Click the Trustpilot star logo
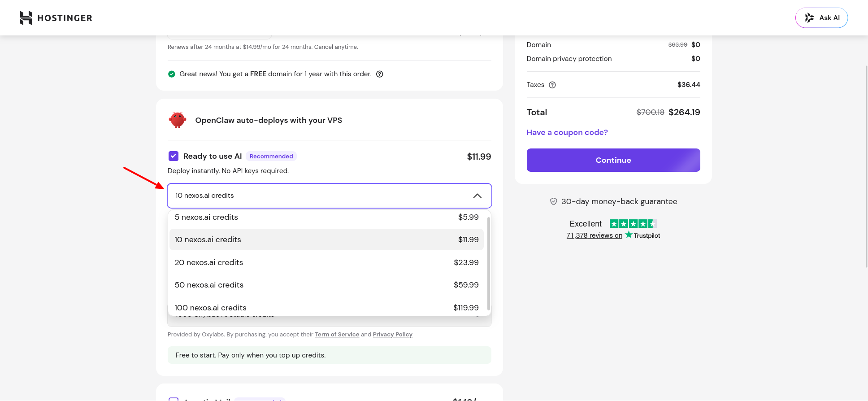The image size is (868, 401). click(x=629, y=235)
